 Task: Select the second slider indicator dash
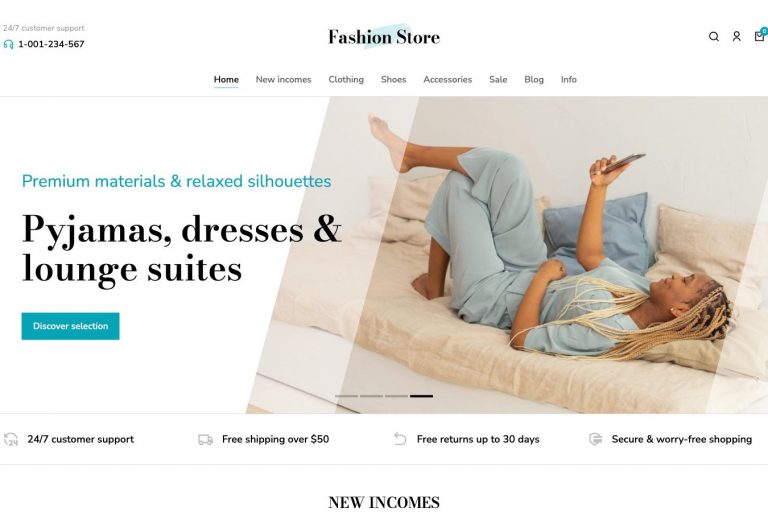click(371, 396)
